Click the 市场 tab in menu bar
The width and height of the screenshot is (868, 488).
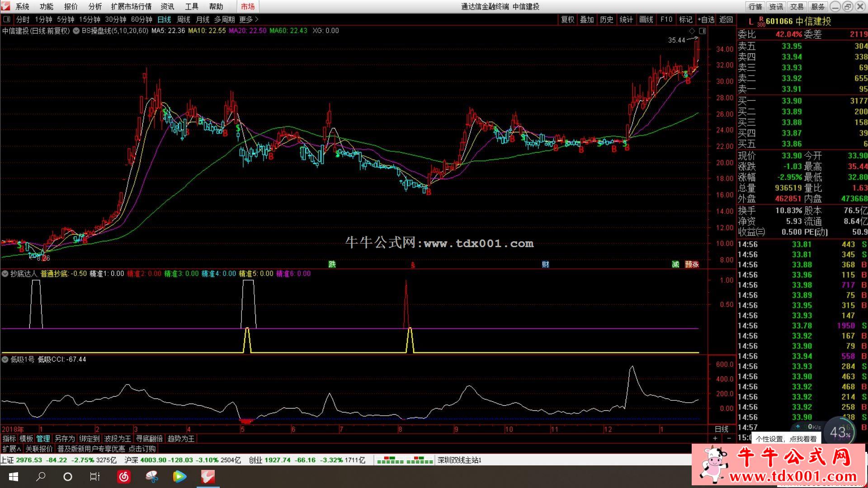[x=248, y=6]
